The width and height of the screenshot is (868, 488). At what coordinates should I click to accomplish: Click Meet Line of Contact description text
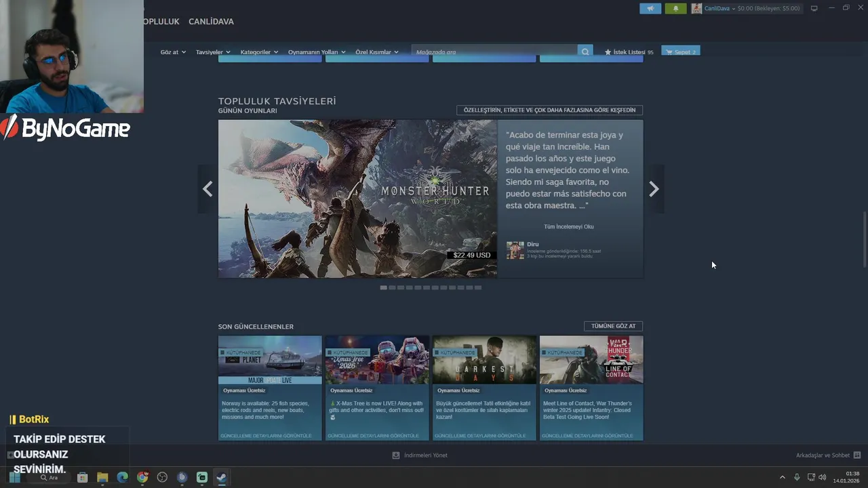(x=587, y=410)
